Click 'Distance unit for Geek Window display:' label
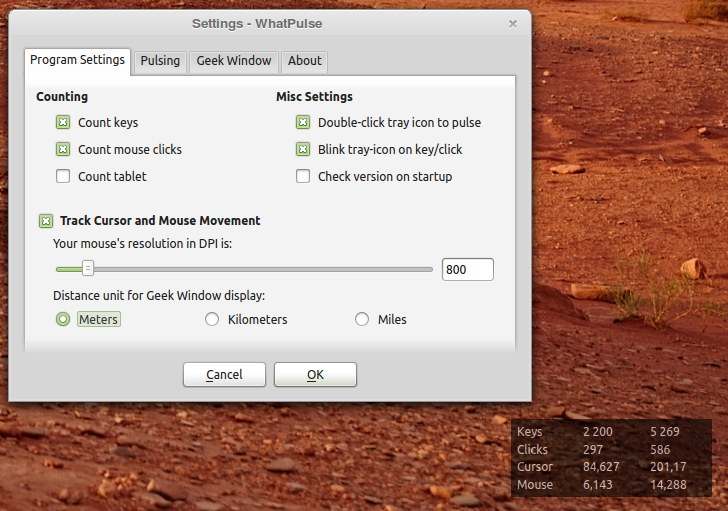 159,296
